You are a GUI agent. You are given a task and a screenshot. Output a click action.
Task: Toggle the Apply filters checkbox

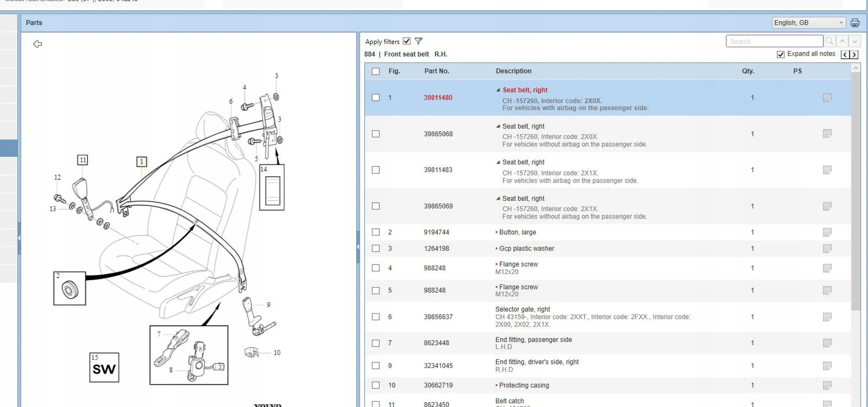407,41
